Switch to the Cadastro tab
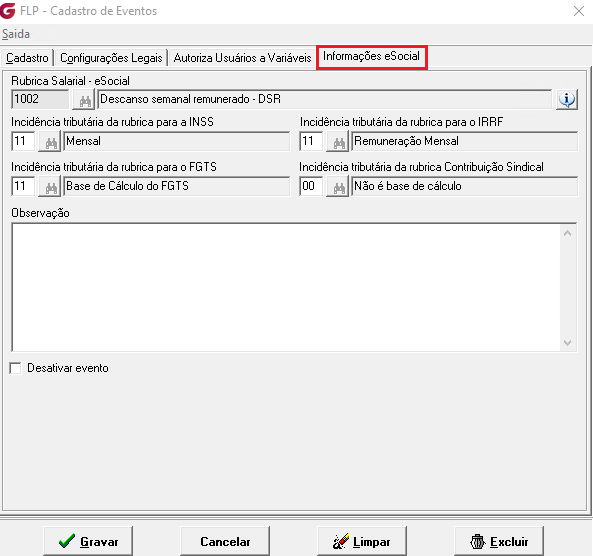Screen dimensions: 593x556 27,58
